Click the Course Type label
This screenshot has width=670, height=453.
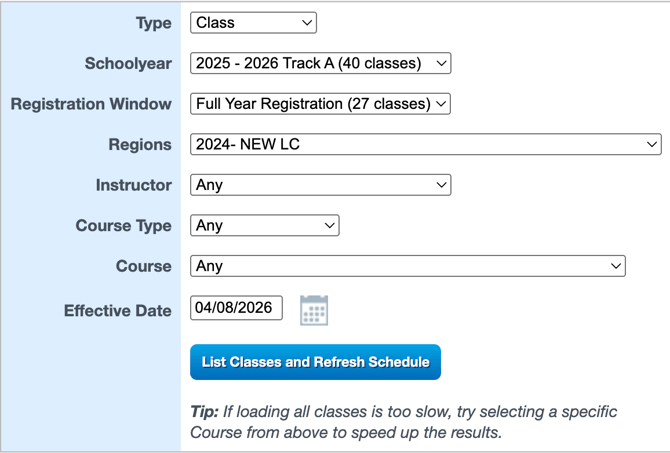pos(124,226)
